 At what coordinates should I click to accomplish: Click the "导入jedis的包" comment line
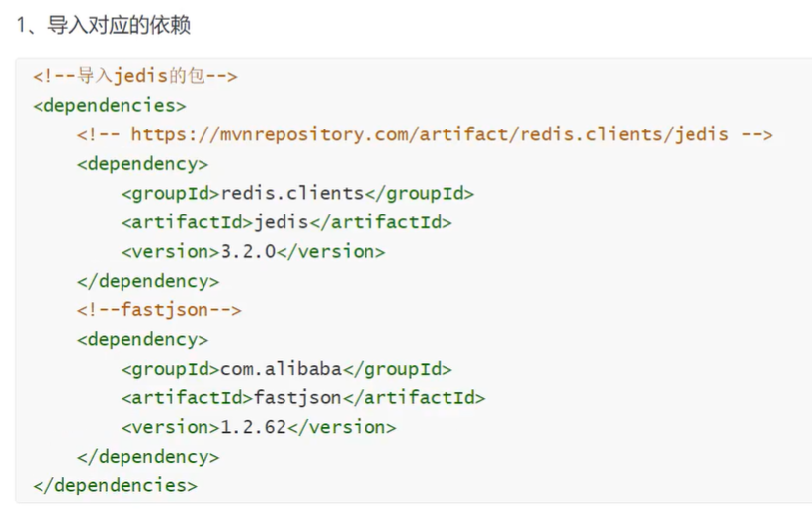[135, 76]
